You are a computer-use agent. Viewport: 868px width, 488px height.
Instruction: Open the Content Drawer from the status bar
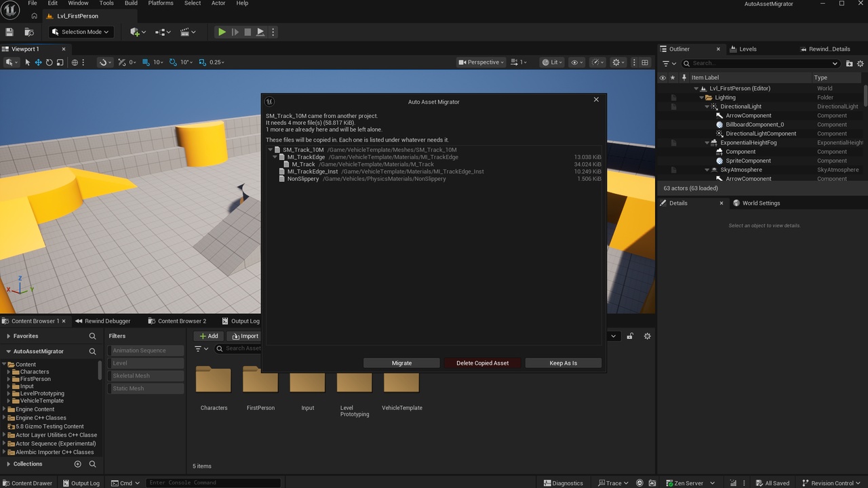point(26,483)
